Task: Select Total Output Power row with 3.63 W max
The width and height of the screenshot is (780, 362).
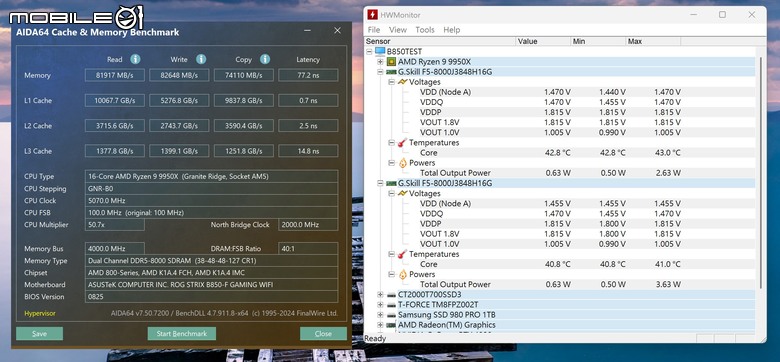Action: coord(560,284)
